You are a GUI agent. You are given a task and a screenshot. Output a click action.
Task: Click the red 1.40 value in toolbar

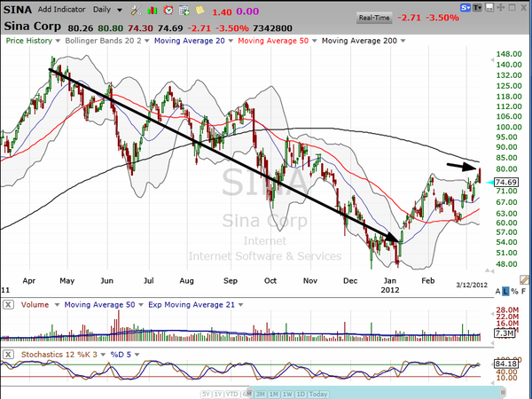tap(222, 12)
